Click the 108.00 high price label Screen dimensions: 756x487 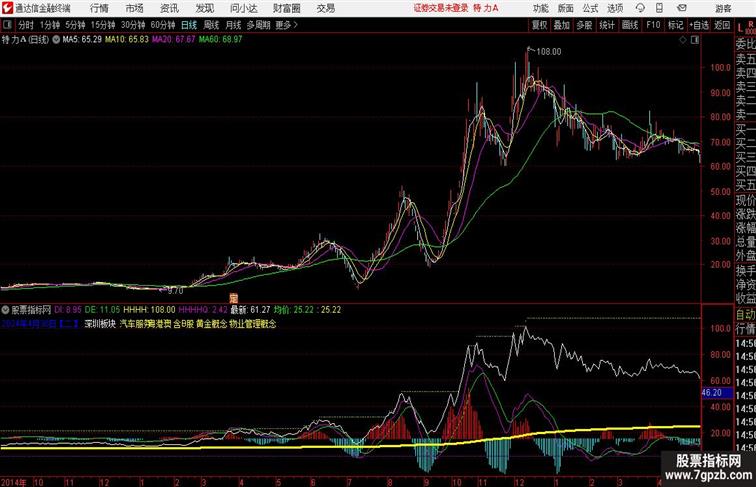coord(549,52)
